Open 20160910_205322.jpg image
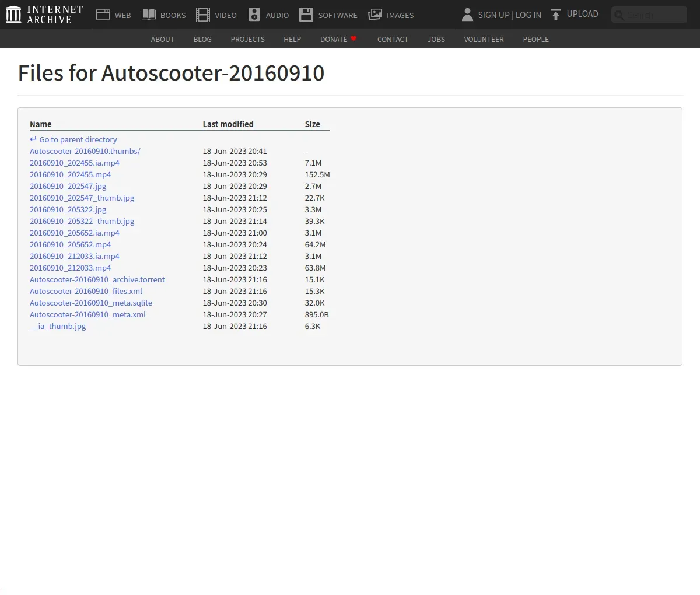The image size is (700, 595). coord(68,209)
